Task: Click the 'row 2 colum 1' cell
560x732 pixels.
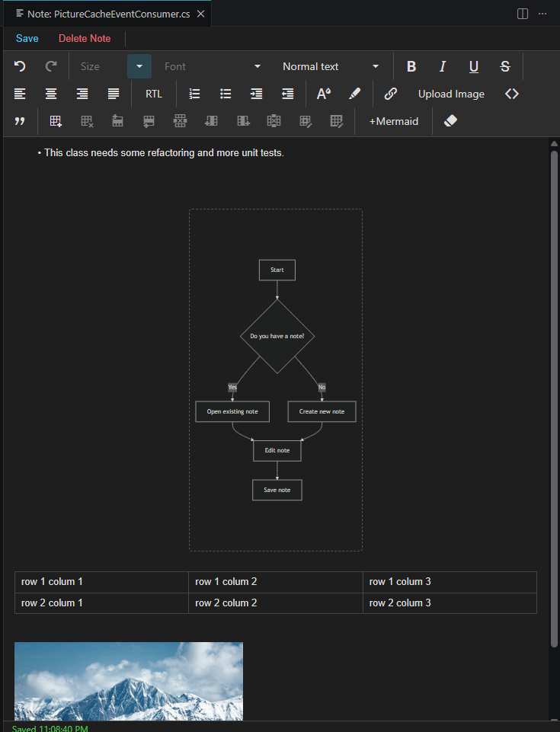Action: point(101,603)
